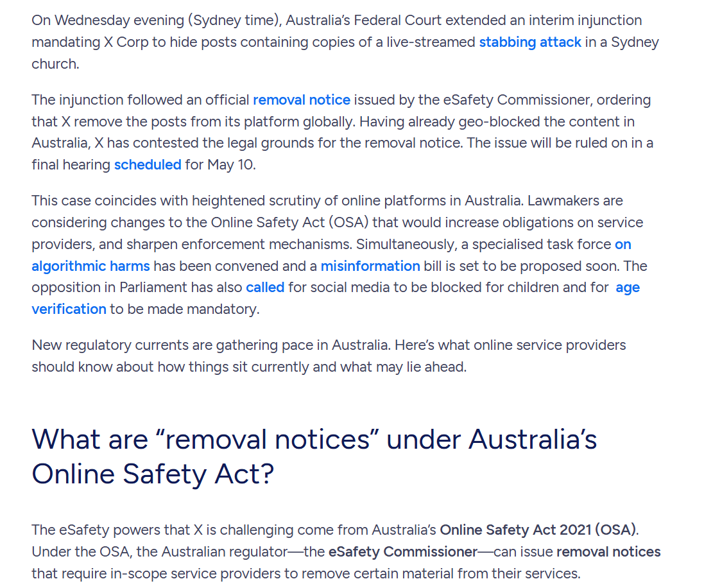This screenshot has width=704, height=588.
Task: Open the "verification" link text
Action: pyautogui.click(x=69, y=309)
